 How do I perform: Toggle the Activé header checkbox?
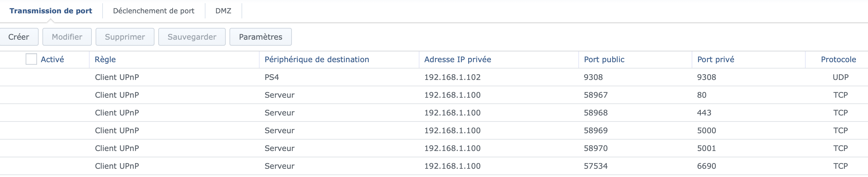coord(31,59)
